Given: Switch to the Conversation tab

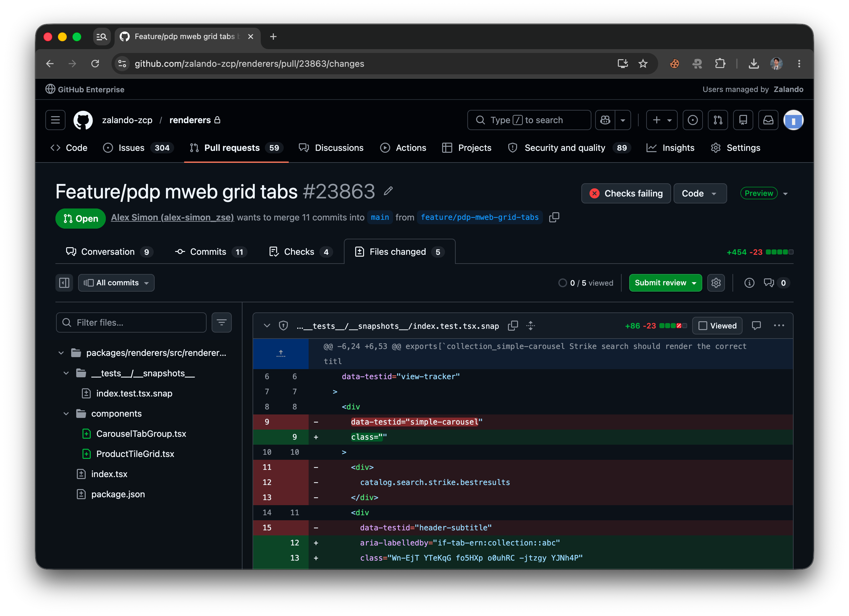Looking at the screenshot, I should pyautogui.click(x=109, y=252).
